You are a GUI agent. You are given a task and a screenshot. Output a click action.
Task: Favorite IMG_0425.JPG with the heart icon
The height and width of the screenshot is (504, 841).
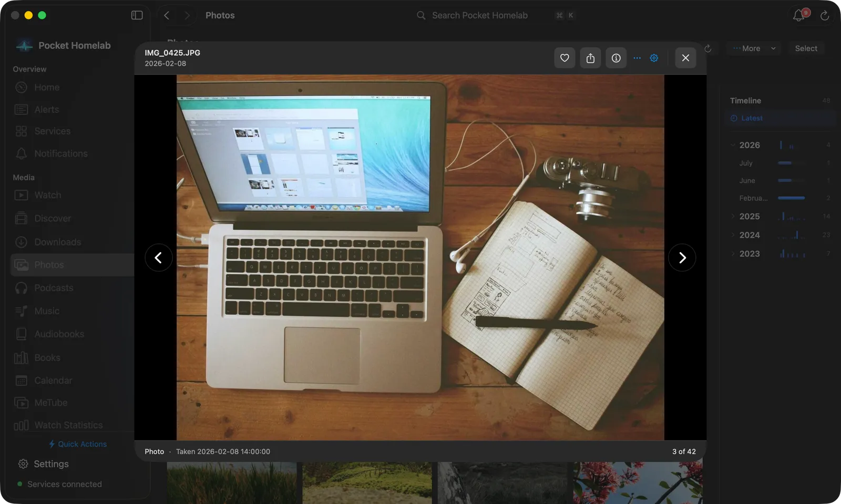[x=565, y=58]
